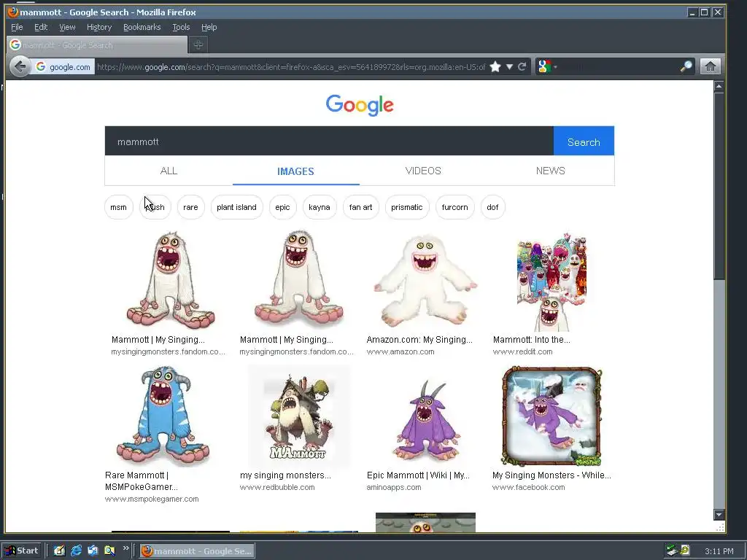Viewport: 747px width, 560px height.
Task: Open the search engine selector dropdown
Action: (547, 66)
